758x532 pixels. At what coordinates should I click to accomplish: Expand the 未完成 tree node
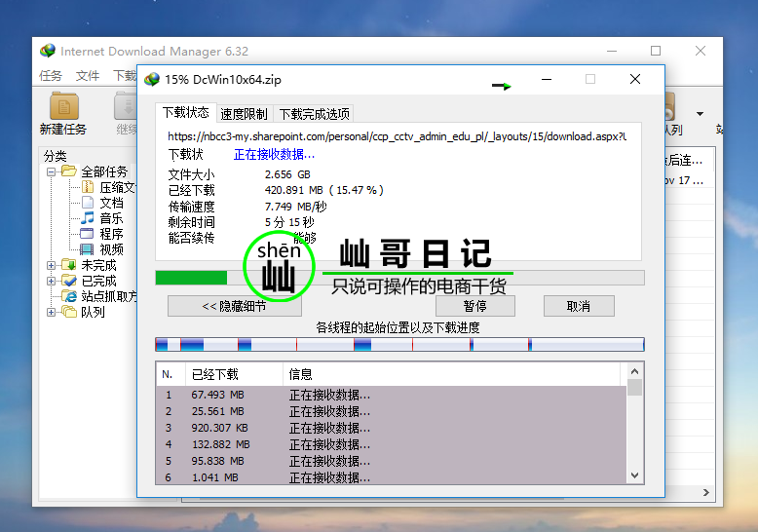(x=51, y=266)
